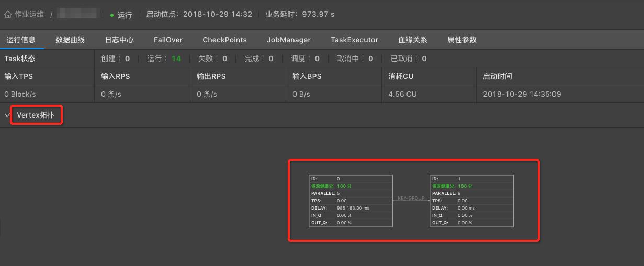Switch to the 数据曲线 tab
Screen dimensions: 644x266
(70, 40)
